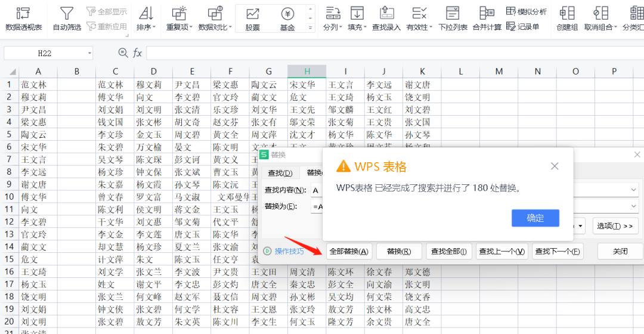Click the 关闭 button in replace dialog
Image resolution: width=644 pixels, height=334 pixels.
[x=620, y=252]
